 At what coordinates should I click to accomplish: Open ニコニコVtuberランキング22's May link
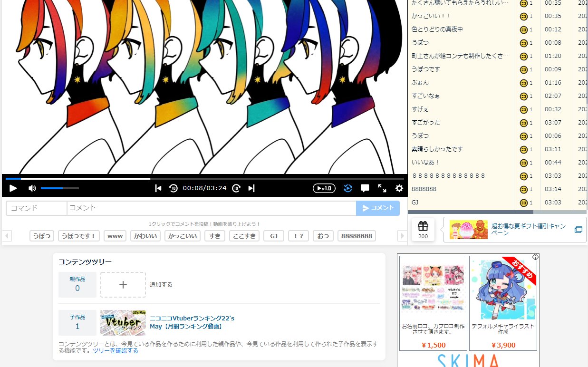tap(192, 322)
